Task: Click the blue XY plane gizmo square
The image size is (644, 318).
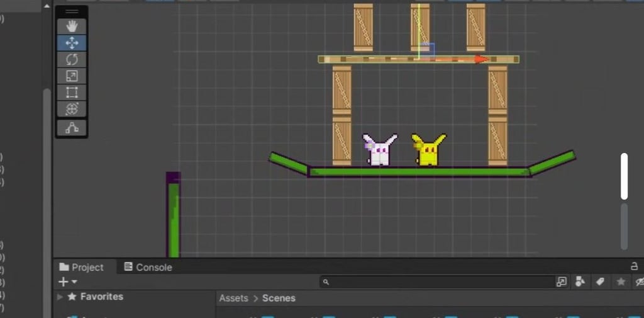Action: pyautogui.click(x=427, y=49)
